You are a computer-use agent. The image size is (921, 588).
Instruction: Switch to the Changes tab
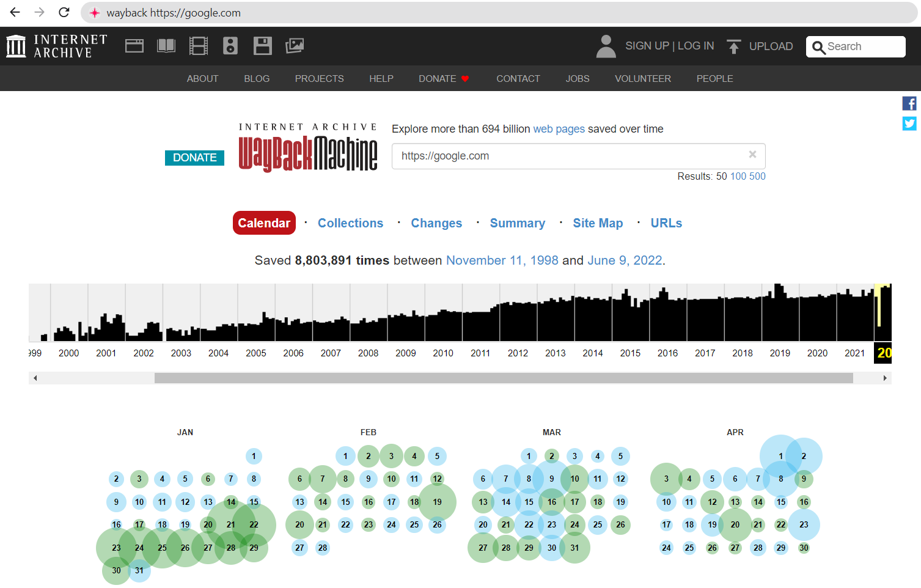tap(436, 223)
